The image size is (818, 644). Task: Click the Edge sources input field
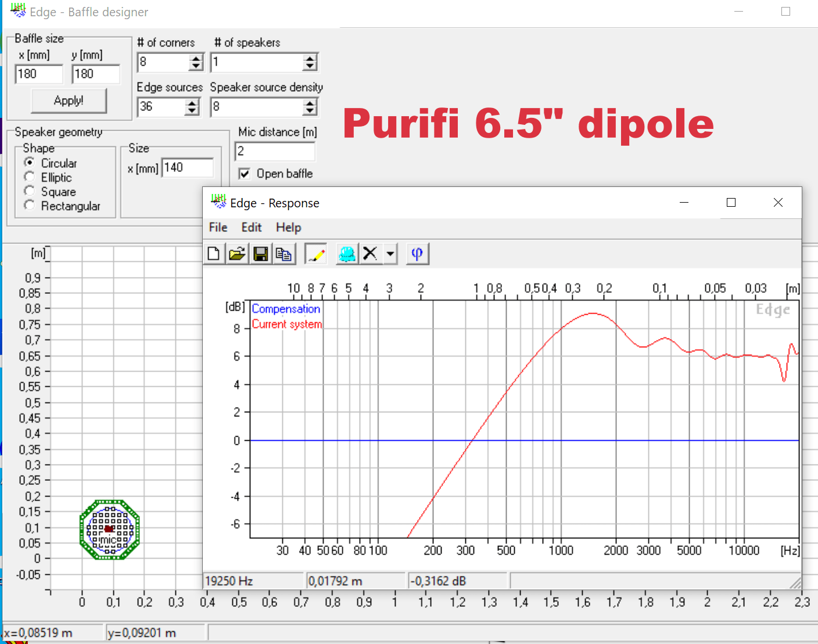[162, 107]
